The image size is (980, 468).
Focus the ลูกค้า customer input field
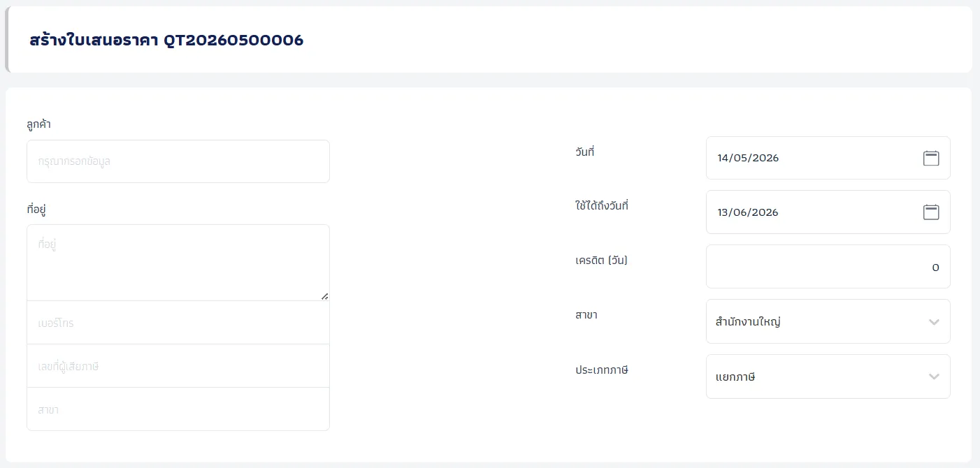pyautogui.click(x=178, y=161)
